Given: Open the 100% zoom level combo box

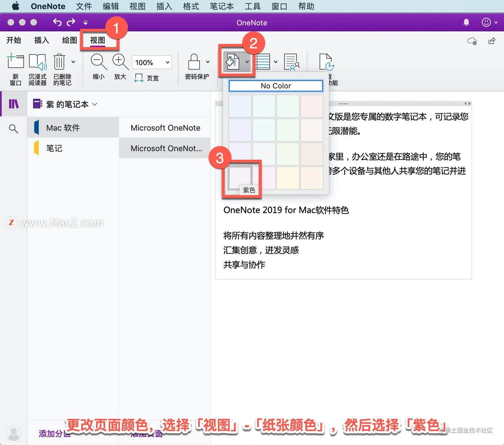Looking at the screenshot, I should click(x=152, y=62).
